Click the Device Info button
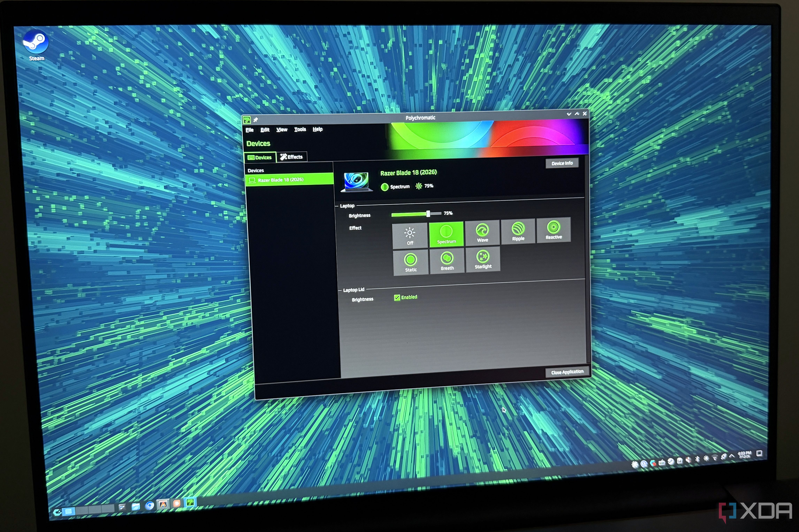The image size is (799, 532). pyautogui.click(x=562, y=163)
